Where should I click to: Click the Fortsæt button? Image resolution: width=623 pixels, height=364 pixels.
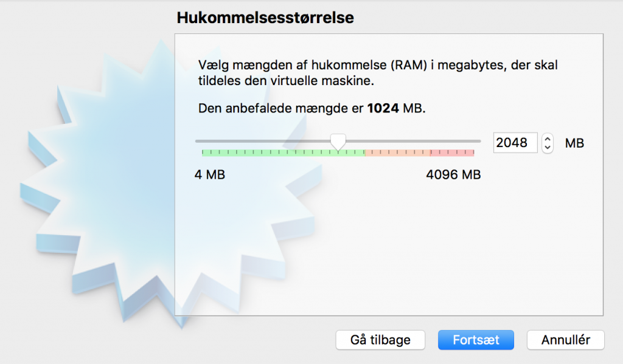coord(476,340)
